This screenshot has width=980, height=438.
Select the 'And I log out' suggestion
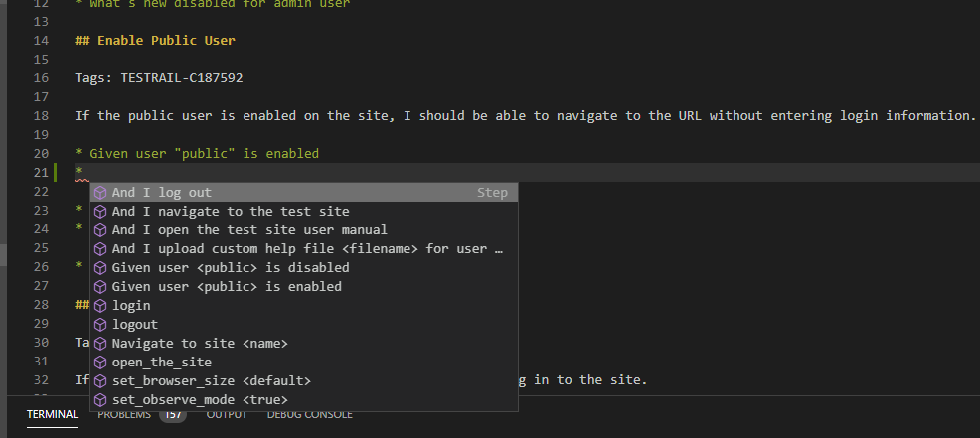[x=304, y=193]
